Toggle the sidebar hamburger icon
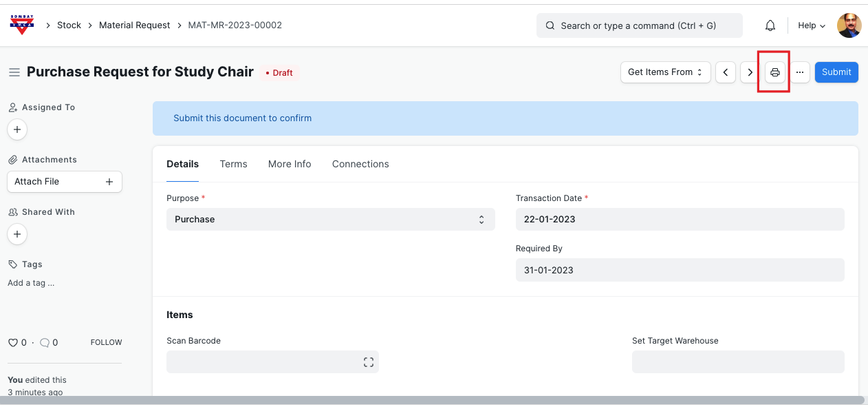The image size is (868, 409). pos(14,72)
